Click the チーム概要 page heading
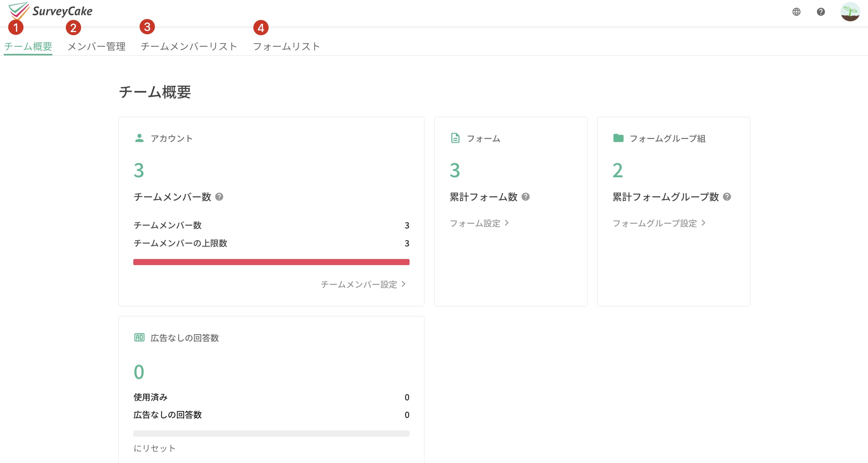Screen dimensions: 868x463 [x=155, y=92]
